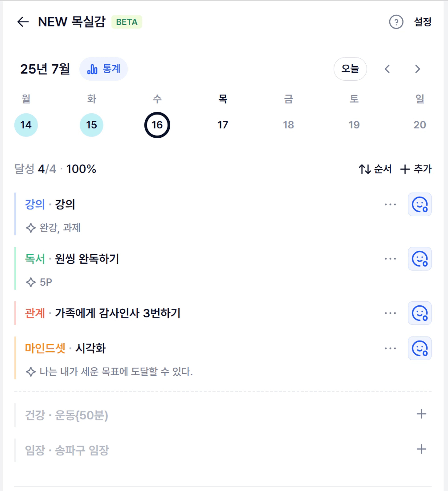Go back using the left arrow icon
Screen dimensions: 448x491
point(23,22)
